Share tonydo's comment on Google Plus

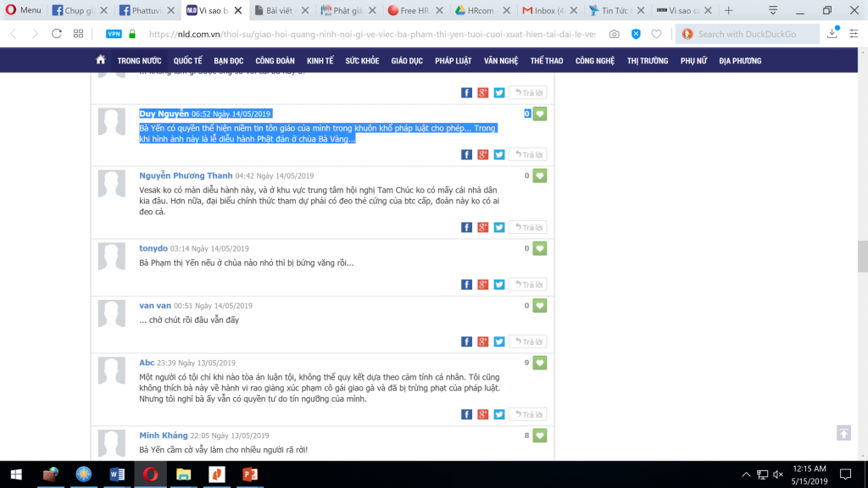[483, 285]
